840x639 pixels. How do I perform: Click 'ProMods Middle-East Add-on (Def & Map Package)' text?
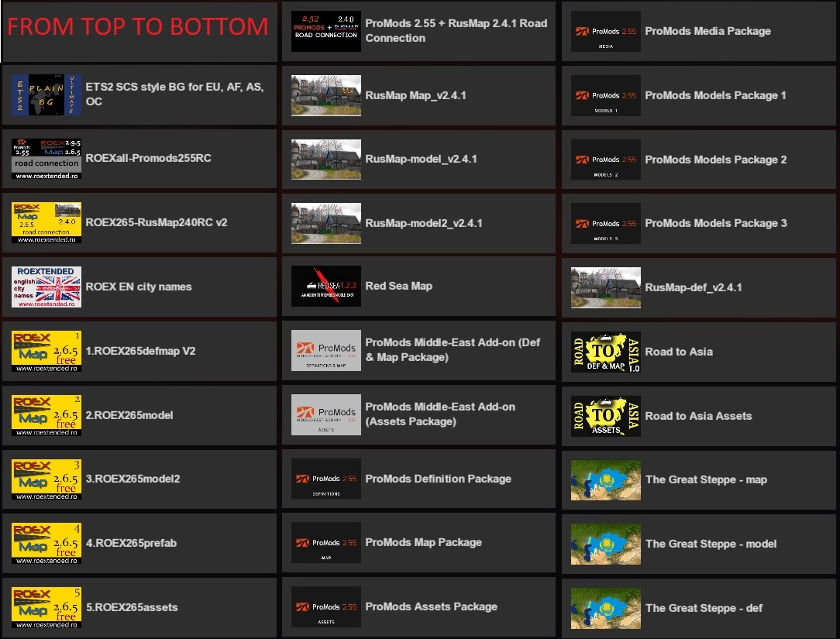pyautogui.click(x=453, y=350)
